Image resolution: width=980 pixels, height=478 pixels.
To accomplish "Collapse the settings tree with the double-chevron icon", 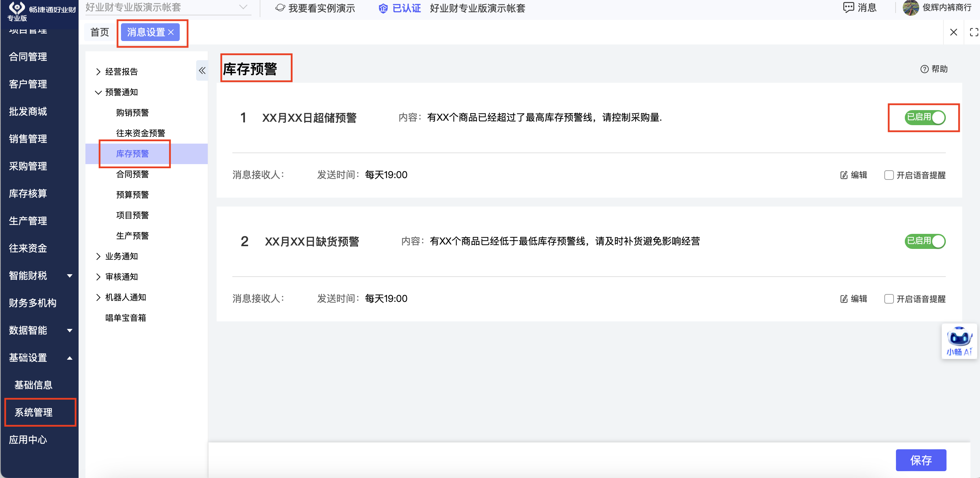I will pos(202,70).
